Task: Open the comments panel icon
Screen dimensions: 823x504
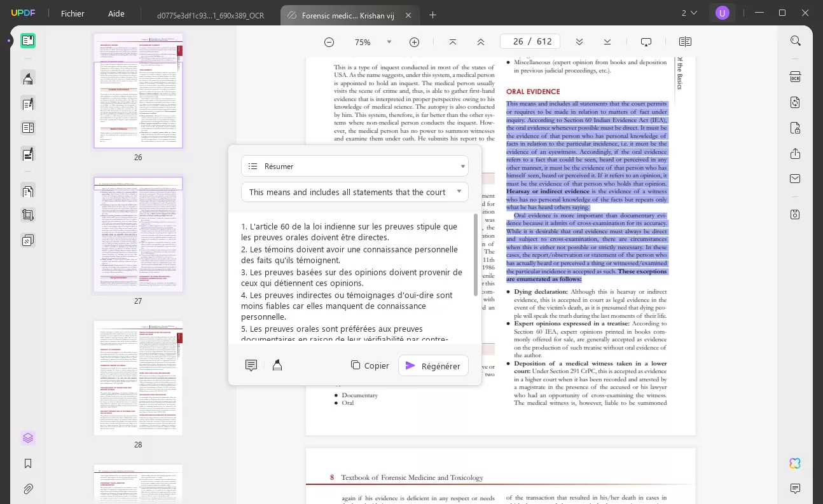Action: click(x=795, y=489)
